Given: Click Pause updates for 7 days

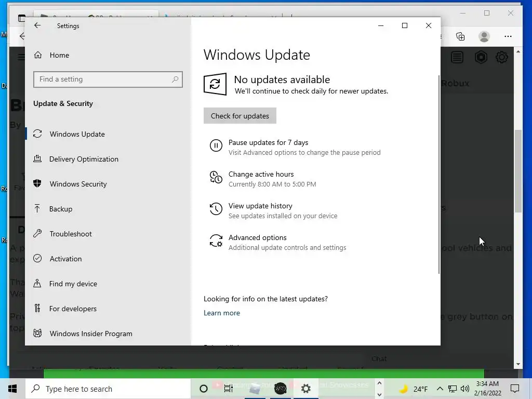Looking at the screenshot, I should pyautogui.click(x=268, y=142).
